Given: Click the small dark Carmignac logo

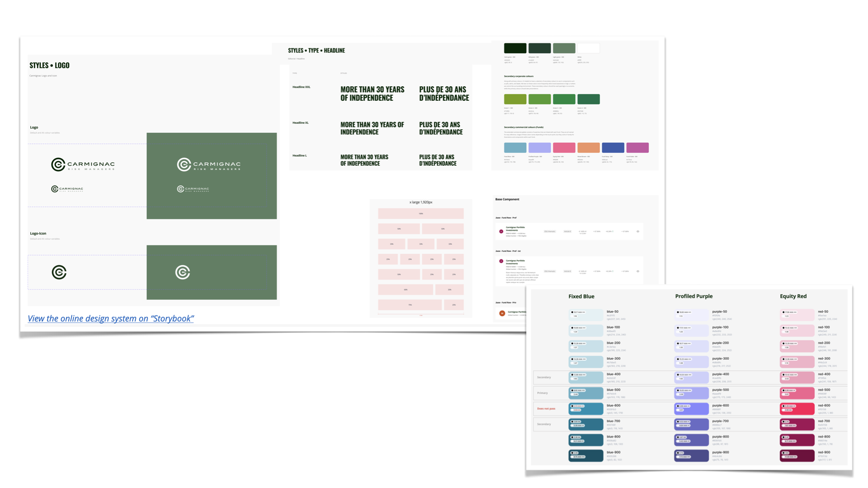Looking at the screenshot, I should click(67, 189).
